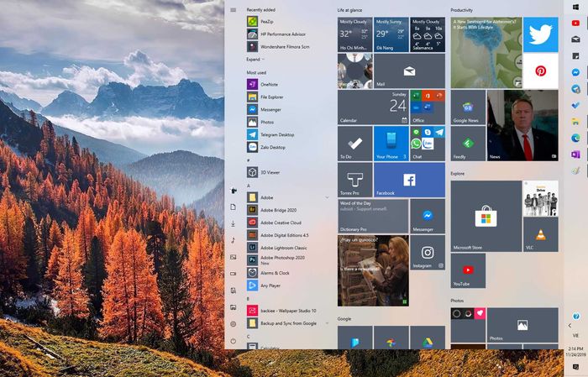Click the 'Life at glance' group header
This screenshot has width=588, height=377.
coord(349,10)
